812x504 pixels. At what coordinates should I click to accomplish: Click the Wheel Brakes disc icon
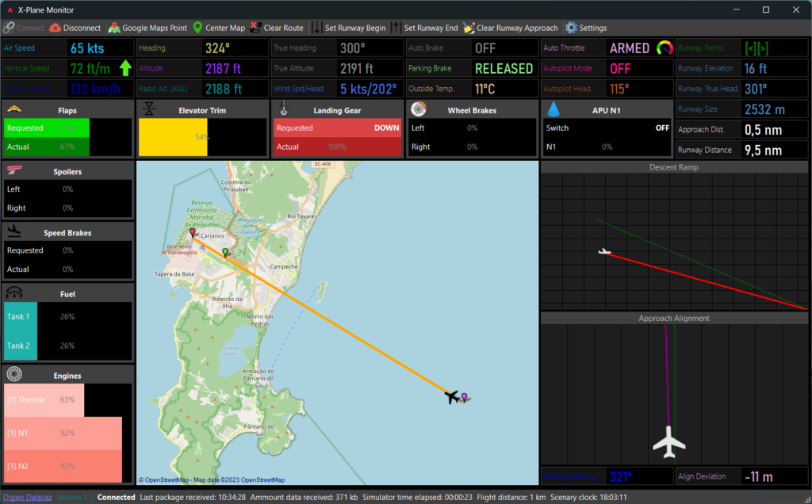(x=419, y=109)
